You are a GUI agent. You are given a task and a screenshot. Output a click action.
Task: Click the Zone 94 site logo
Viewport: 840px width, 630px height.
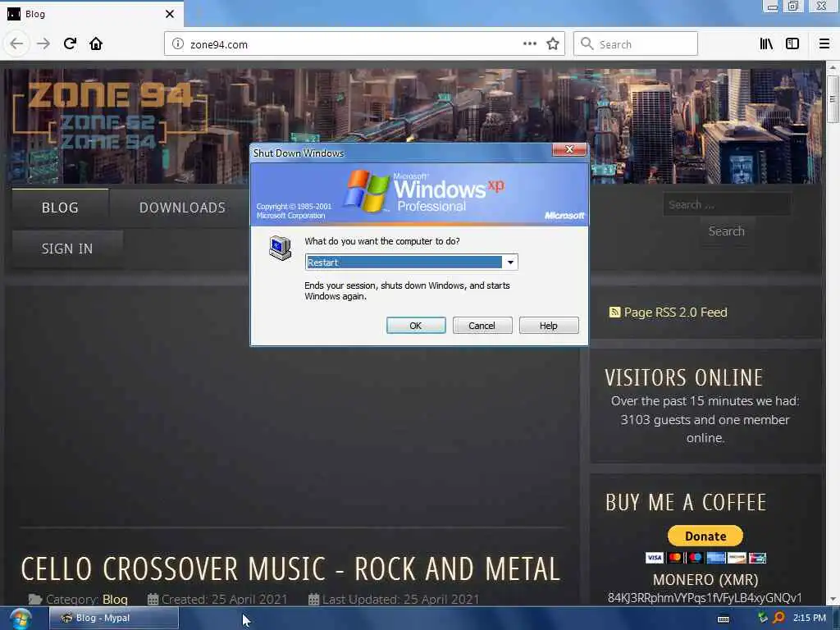(x=109, y=115)
